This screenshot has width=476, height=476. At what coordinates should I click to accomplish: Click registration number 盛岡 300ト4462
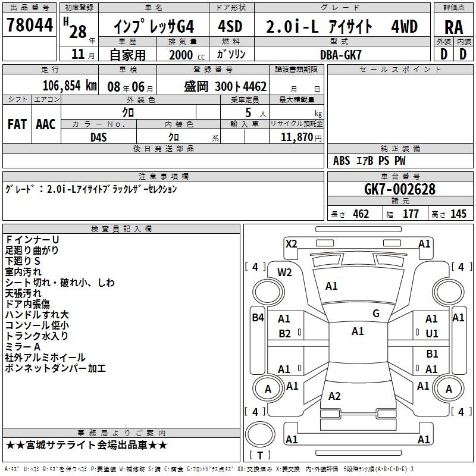(226, 87)
